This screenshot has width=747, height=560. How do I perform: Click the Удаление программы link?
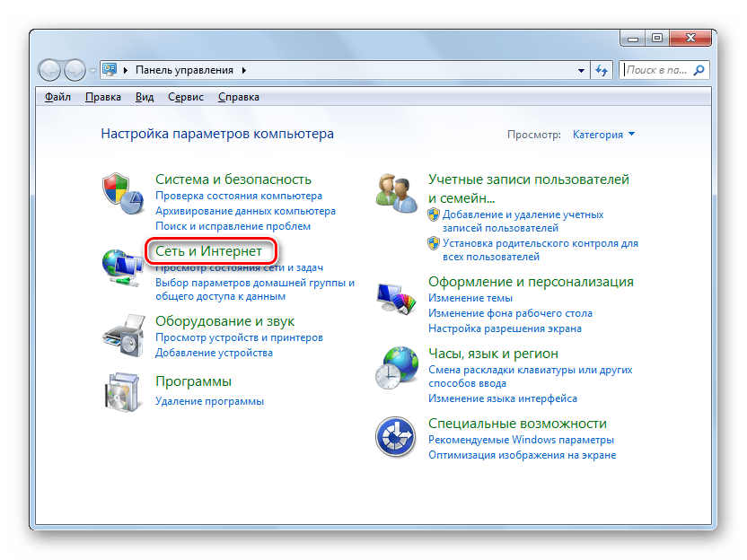coord(209,401)
